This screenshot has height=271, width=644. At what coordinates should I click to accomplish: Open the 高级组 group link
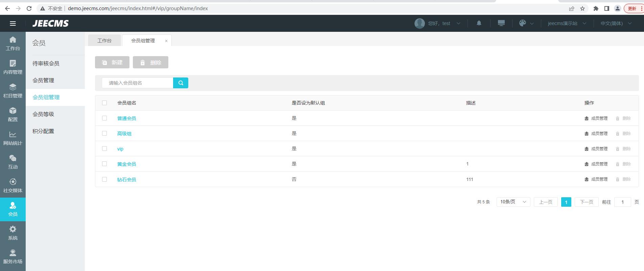124,134
